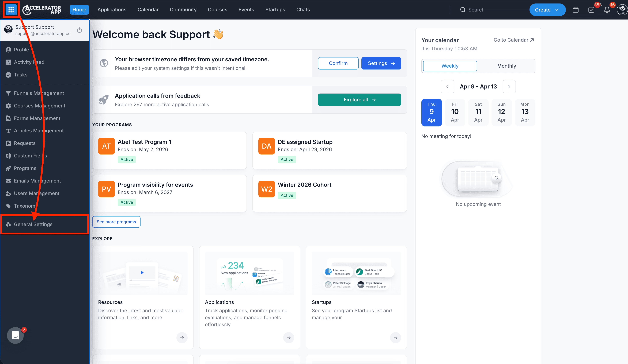Click the logout power icon
The image size is (628, 364).
point(80,30)
